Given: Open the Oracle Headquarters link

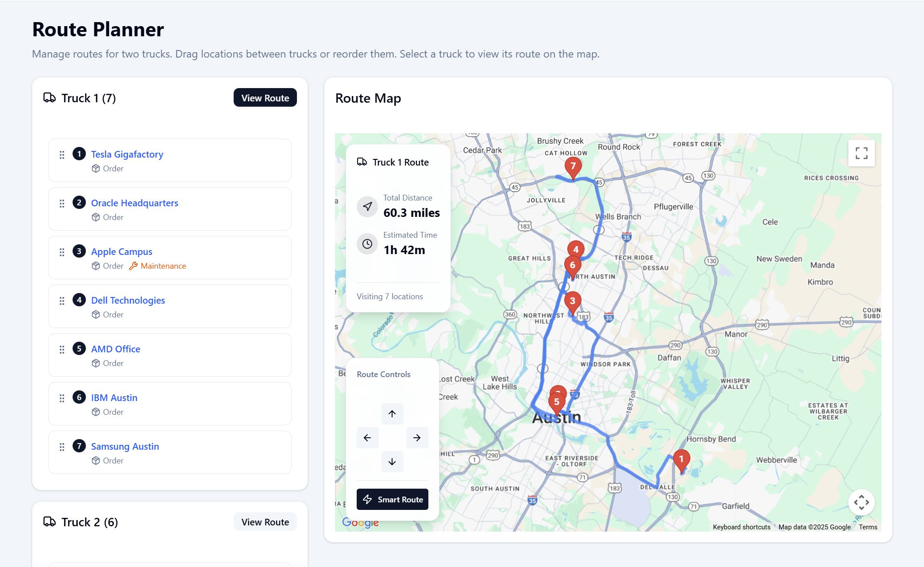Looking at the screenshot, I should 135,203.
